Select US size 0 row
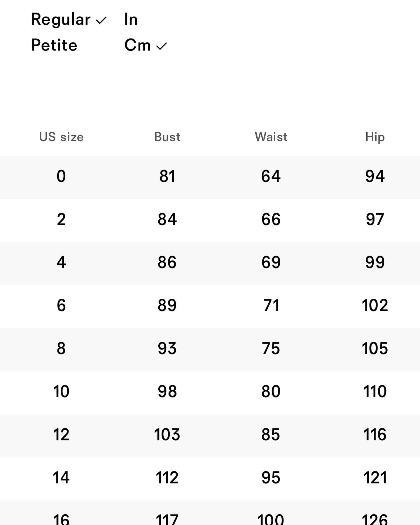420x525 pixels. [x=61, y=176]
